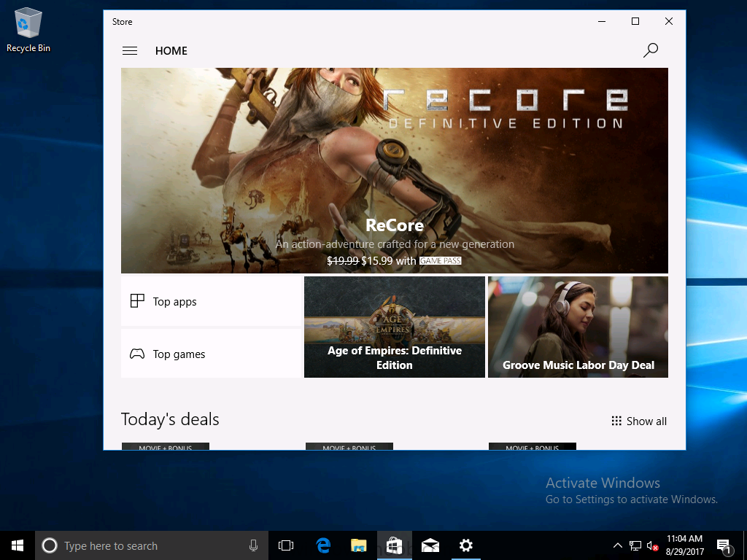Show hidden system tray icons

617,545
